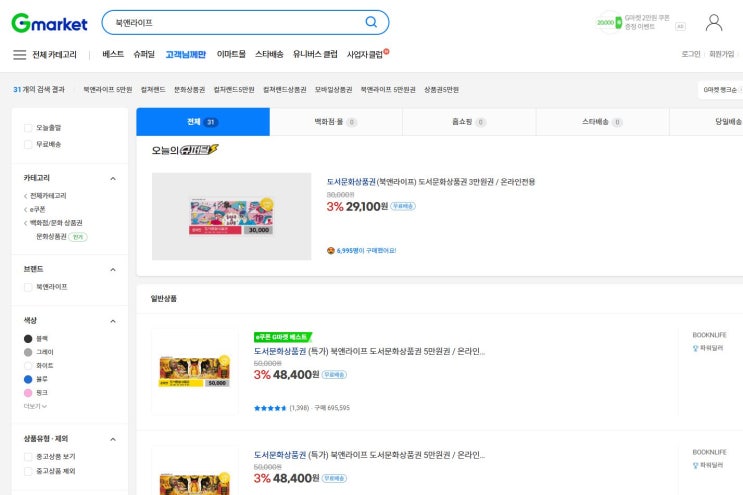Click the 5-star rating of the 48,400원 item
The height and width of the screenshot is (495, 743).
click(x=270, y=408)
